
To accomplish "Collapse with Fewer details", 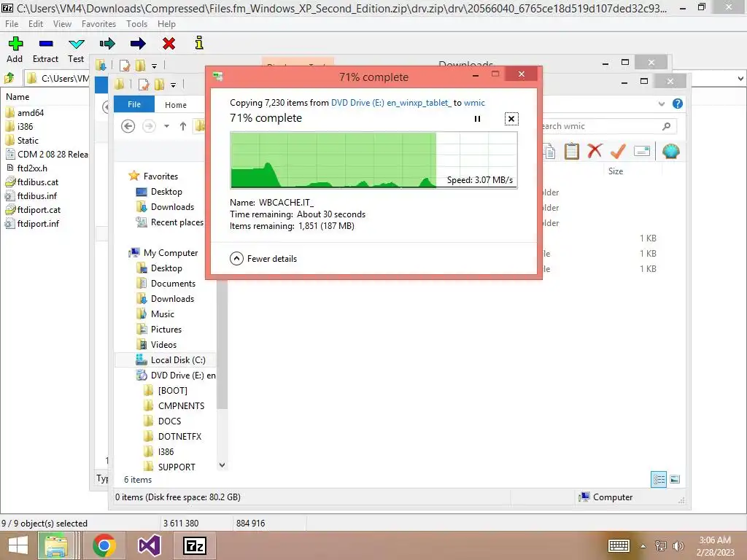I will tap(263, 259).
